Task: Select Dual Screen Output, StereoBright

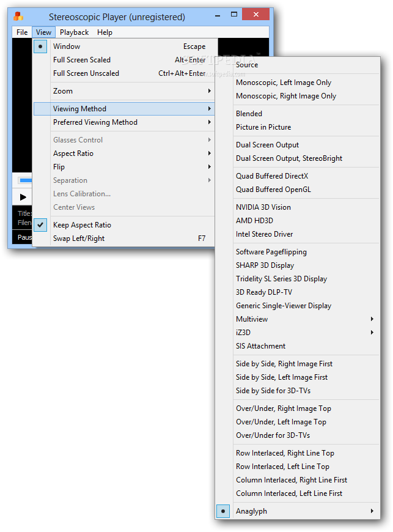Action: [298, 158]
